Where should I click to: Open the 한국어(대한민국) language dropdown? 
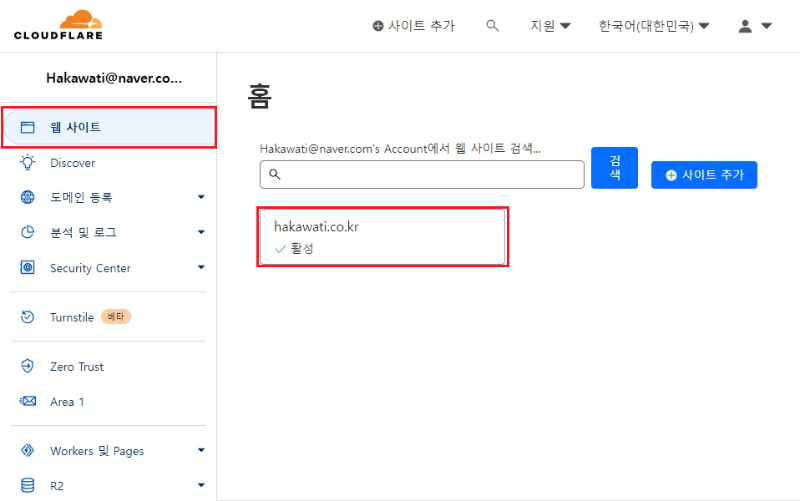point(654,26)
